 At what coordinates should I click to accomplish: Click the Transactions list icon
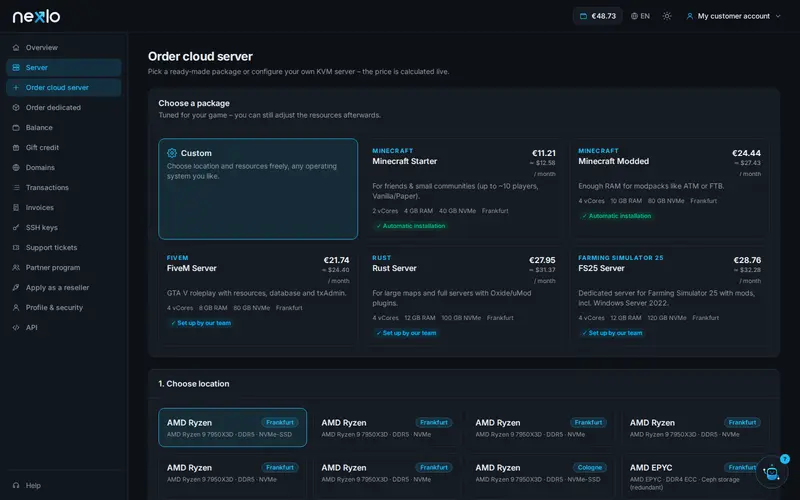click(16, 187)
